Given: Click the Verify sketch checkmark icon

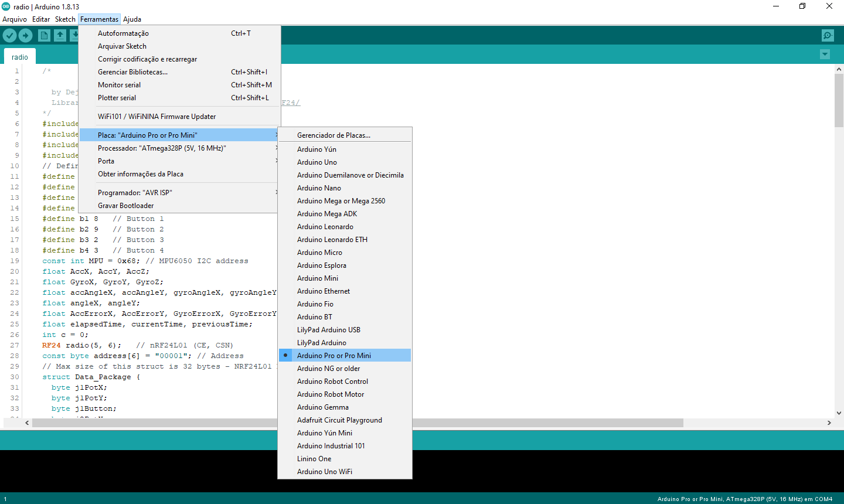Looking at the screenshot, I should [x=9, y=36].
